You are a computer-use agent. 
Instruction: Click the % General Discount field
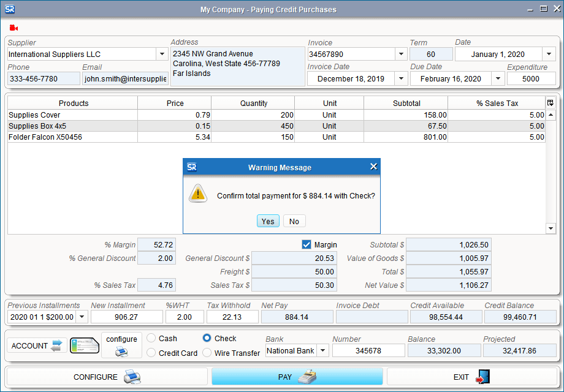tap(156, 258)
